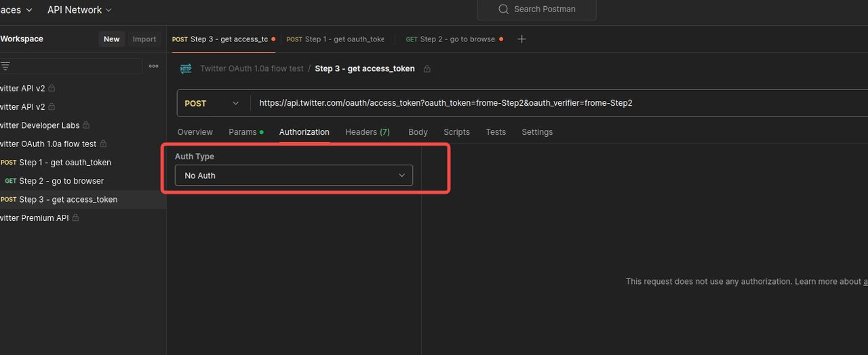This screenshot has height=355, width=868.
Task: Open Twitter Developer Labs collection
Action: pyautogui.click(x=40, y=125)
